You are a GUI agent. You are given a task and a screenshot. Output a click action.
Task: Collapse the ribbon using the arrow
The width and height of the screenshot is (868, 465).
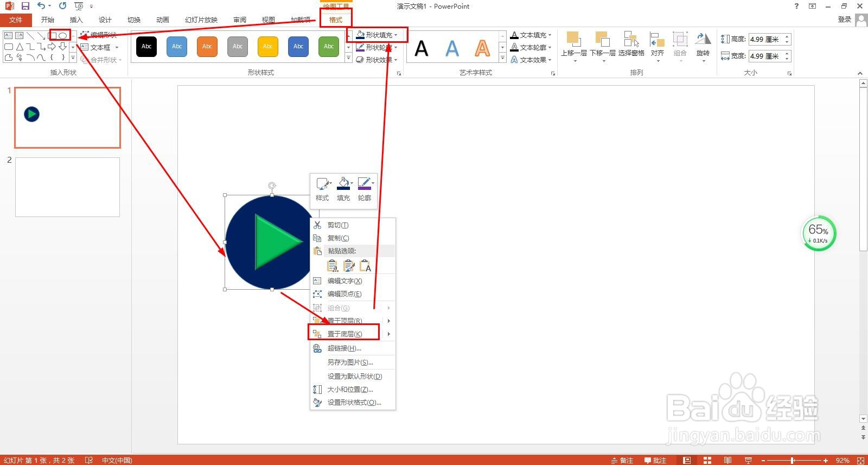[860, 73]
